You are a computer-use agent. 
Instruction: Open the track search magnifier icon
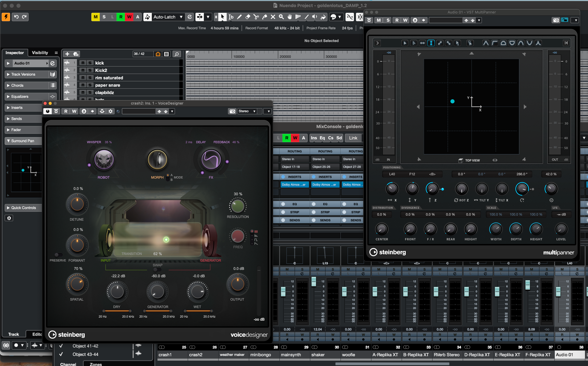point(177,54)
